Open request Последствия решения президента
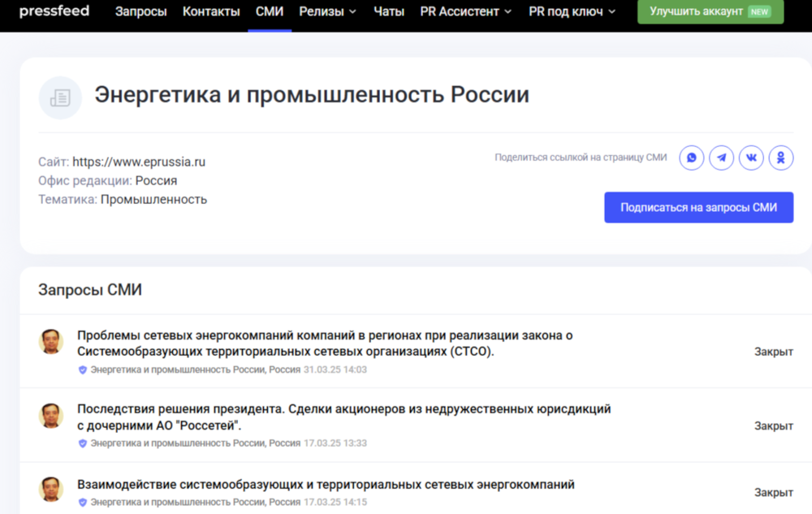This screenshot has height=514, width=812. click(x=343, y=417)
